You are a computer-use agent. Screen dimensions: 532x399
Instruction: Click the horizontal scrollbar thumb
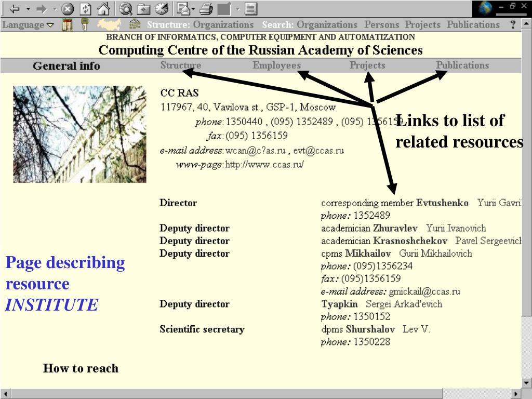pos(227,394)
